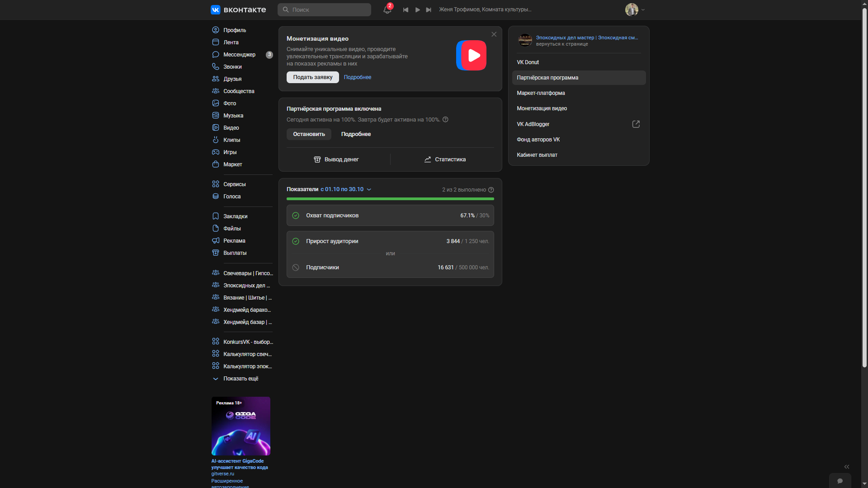Skip to next track in header player
The image size is (868, 488).
coord(429,9)
